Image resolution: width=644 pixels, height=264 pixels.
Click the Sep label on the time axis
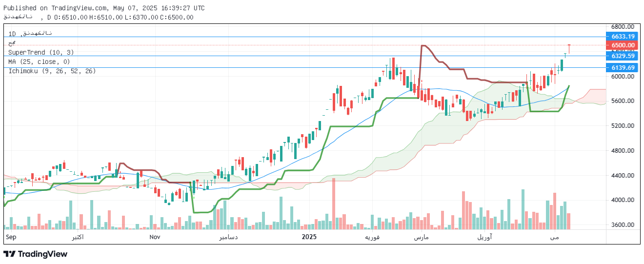point(10,237)
